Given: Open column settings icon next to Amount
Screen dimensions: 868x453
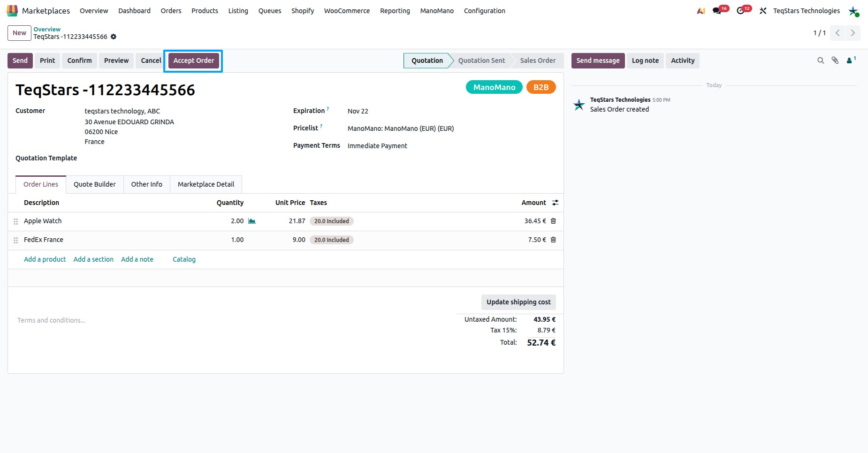Looking at the screenshot, I should [555, 203].
